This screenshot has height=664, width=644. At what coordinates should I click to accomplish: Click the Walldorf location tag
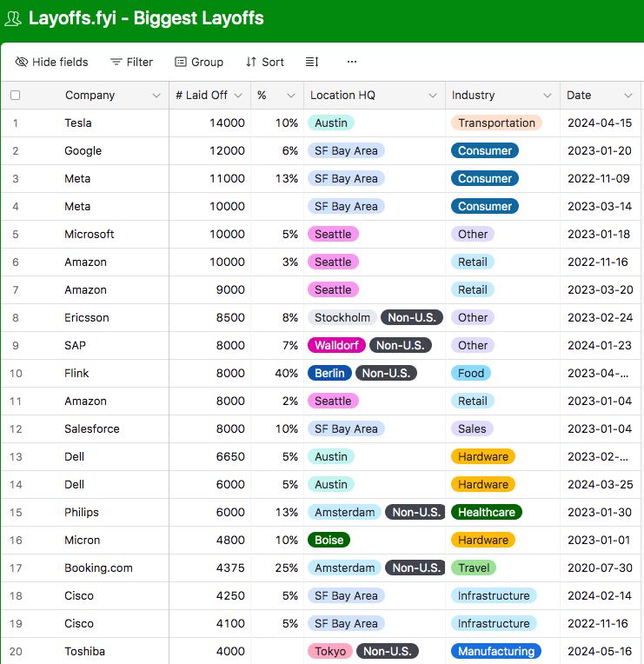click(336, 346)
